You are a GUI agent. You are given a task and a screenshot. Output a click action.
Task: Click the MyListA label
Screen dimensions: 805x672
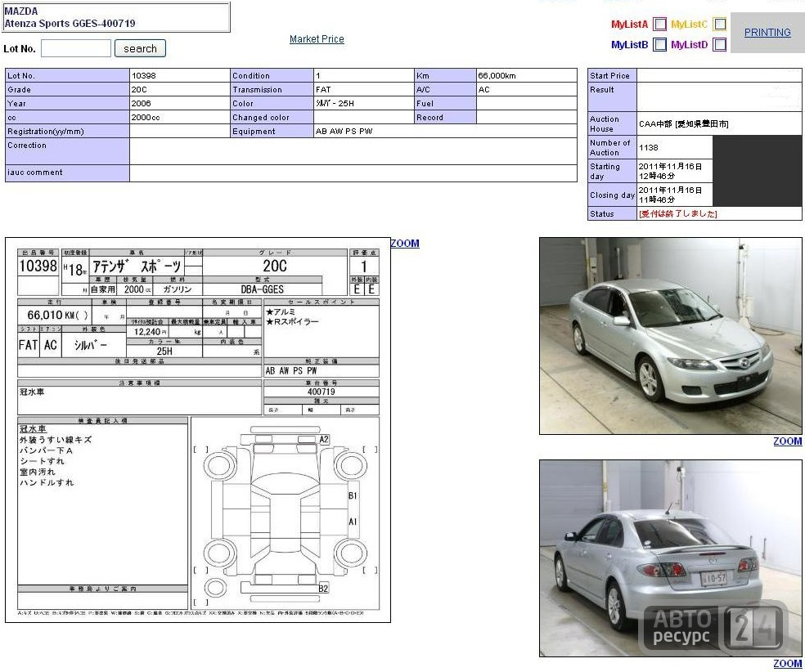point(629,24)
